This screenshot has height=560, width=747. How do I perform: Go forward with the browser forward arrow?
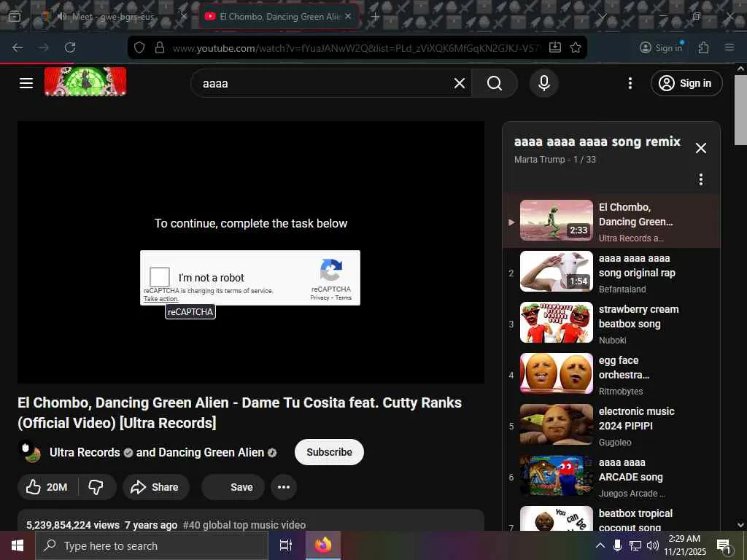[44, 47]
